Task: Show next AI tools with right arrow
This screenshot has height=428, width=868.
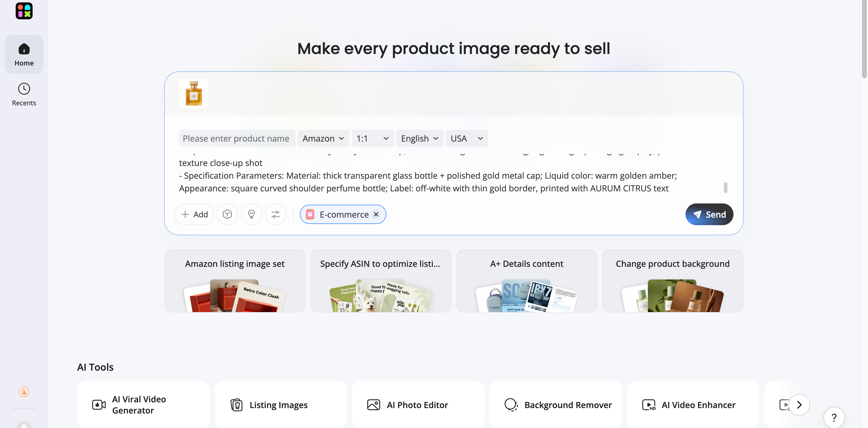Action: click(x=799, y=404)
